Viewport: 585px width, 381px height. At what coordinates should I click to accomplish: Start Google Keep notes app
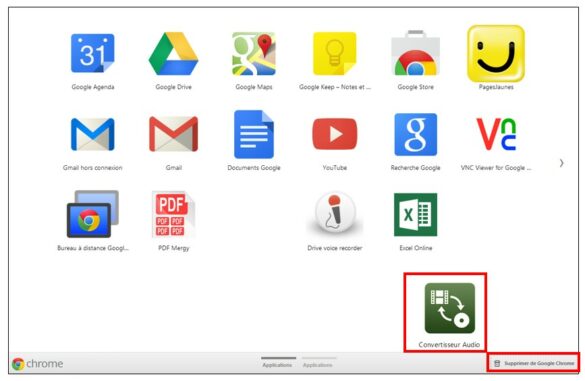[x=335, y=53]
